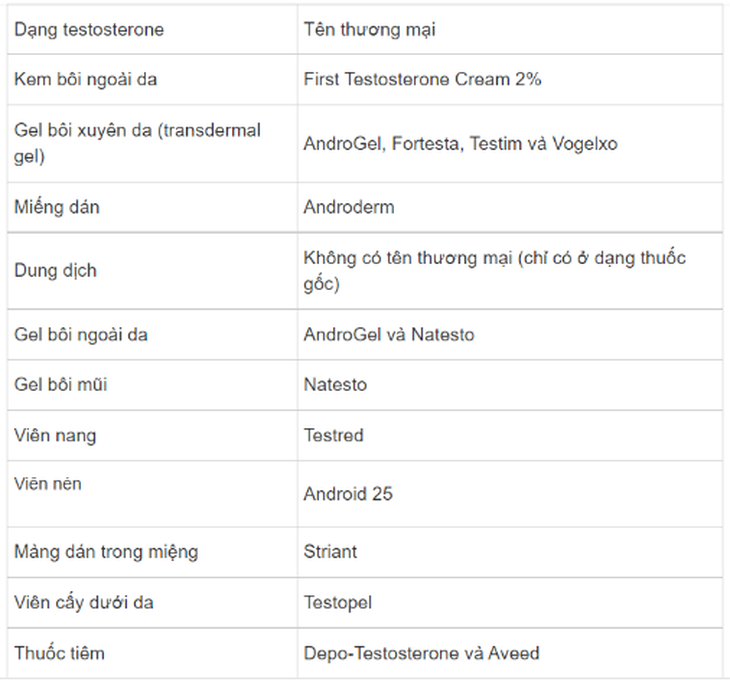Screen dimensions: 730x695
Task: Select the 'Viên nén' cell
Action: coord(152,494)
